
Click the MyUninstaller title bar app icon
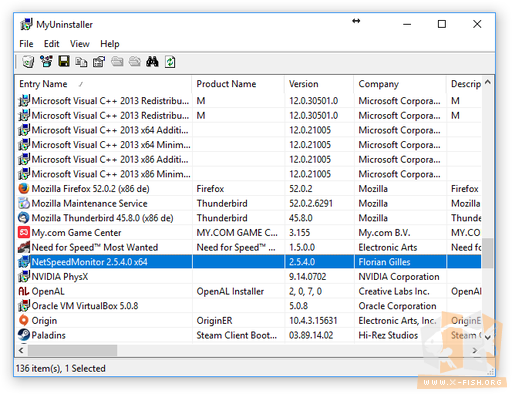[x=26, y=25]
